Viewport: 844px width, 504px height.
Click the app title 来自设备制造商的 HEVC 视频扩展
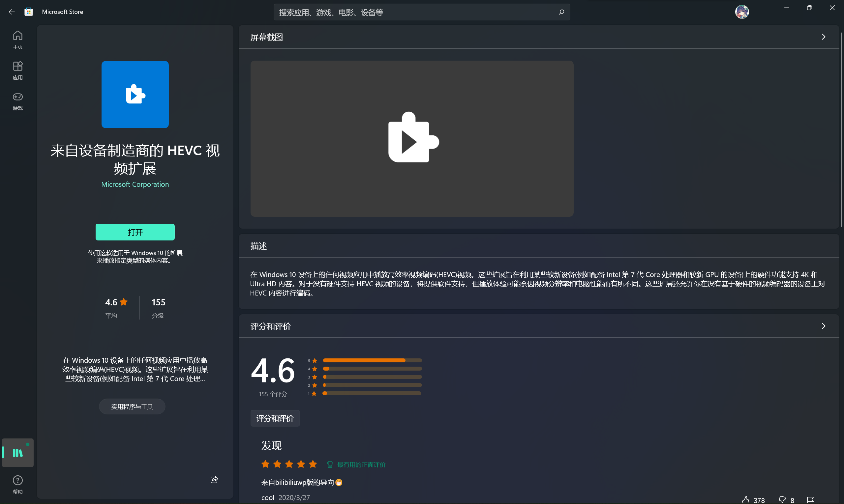(x=135, y=160)
